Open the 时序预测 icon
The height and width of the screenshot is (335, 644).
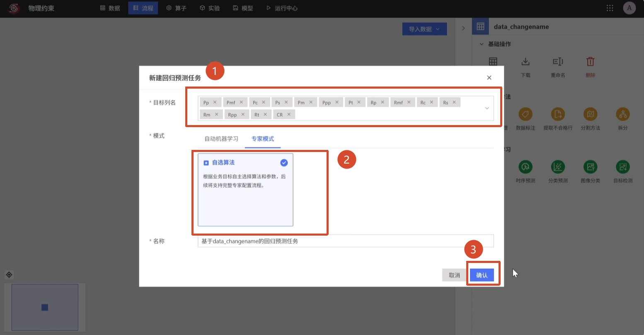coord(525,167)
